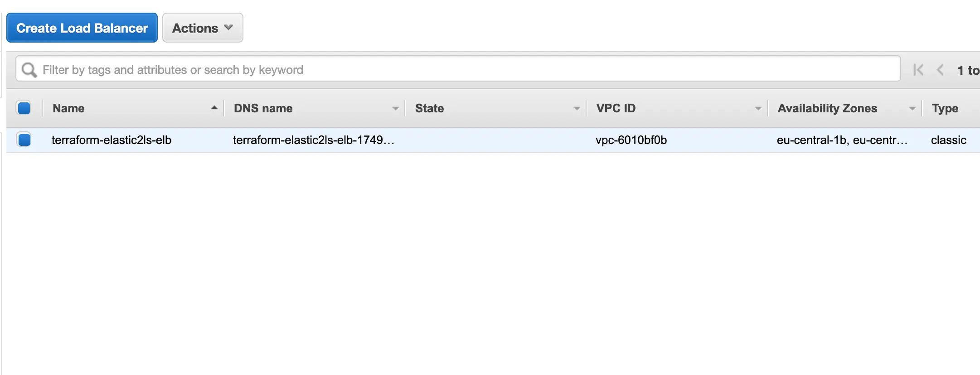The width and height of the screenshot is (980, 375).
Task: Click the previous page arrow icon
Action: pos(939,70)
